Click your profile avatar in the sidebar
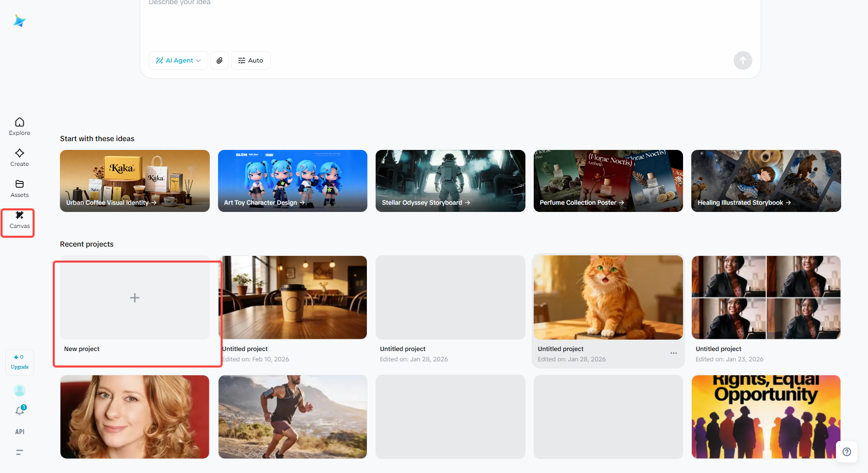 (x=19, y=390)
